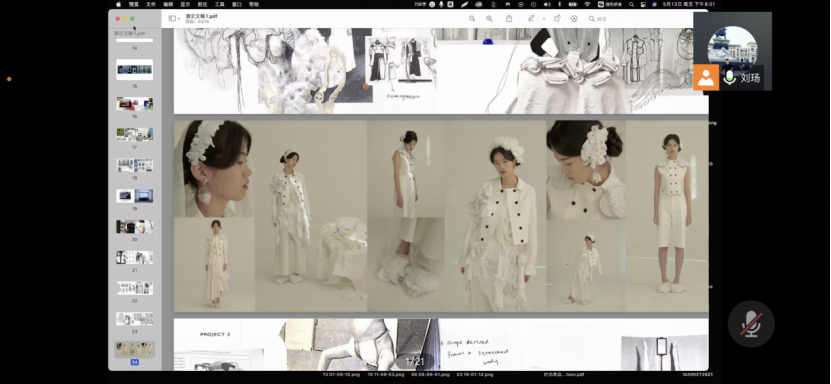Viewport: 831px width, 384px height.
Task: Open the 工具 menu in menu bar
Action: (219, 4)
